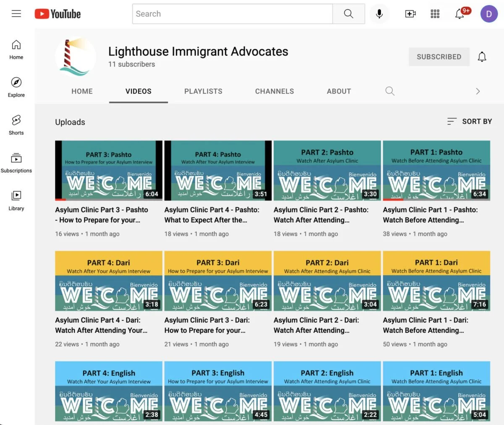Click '38 views • 1 month ago' text

coord(415,234)
